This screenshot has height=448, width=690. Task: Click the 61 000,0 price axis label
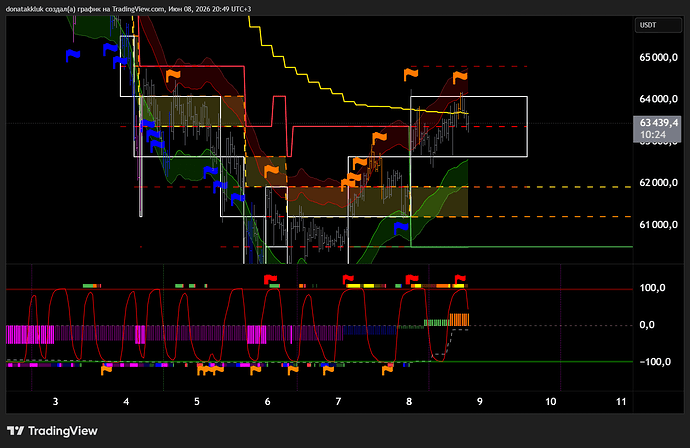coord(658,225)
